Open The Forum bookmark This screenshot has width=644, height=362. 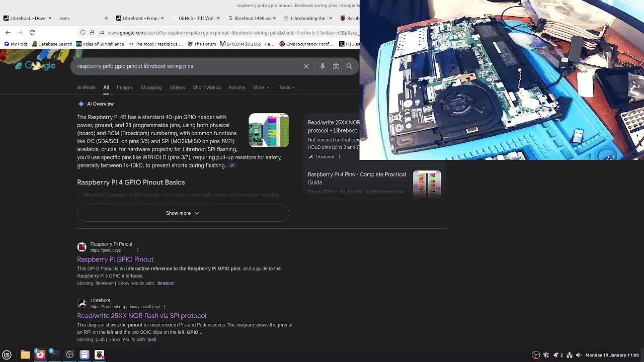202,44
